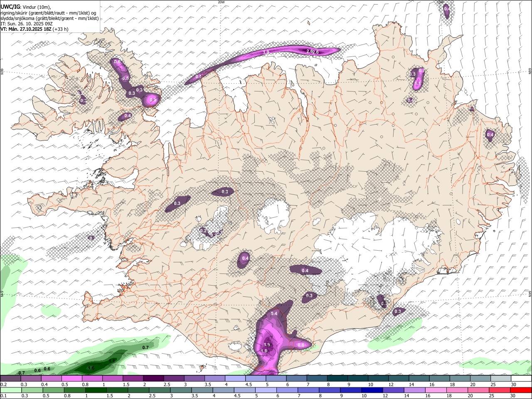This screenshot has height=399, width=532.
Task: Click the '20W' longitude label at top edge
Action: click(x=221, y=2)
